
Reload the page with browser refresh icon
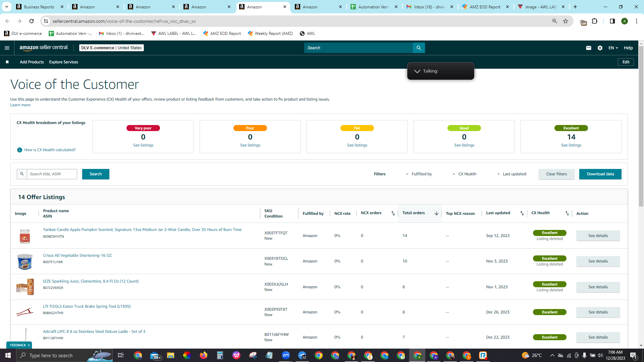tap(32, 21)
